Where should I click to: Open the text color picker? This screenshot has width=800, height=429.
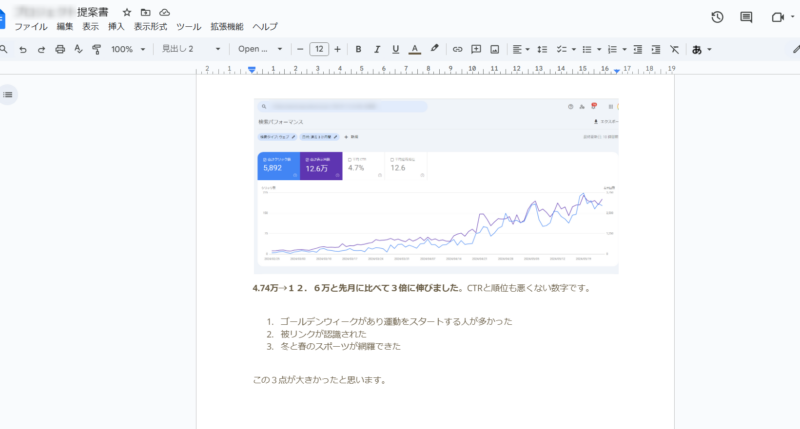coord(415,49)
